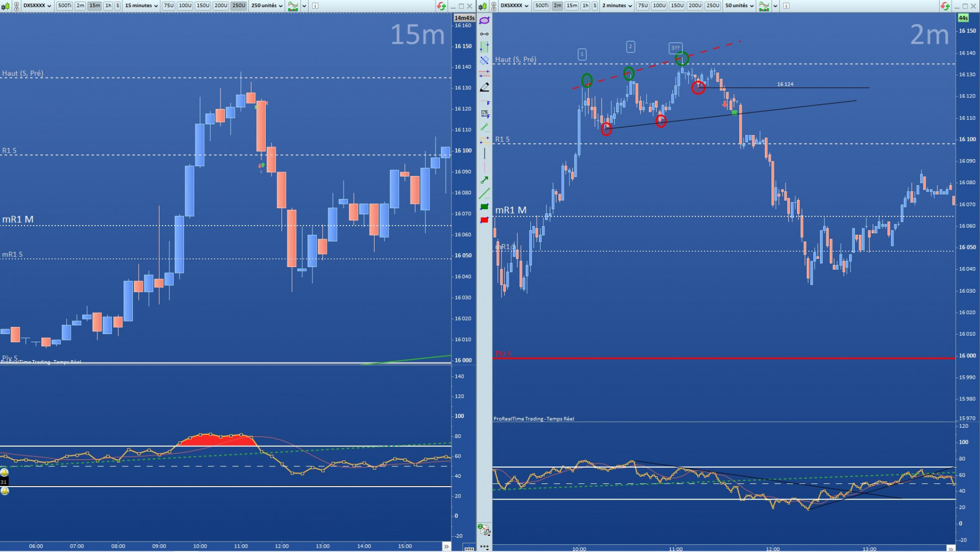Open indicators icon on 15m chart toolbar
This screenshot has width=980, height=552.
tap(293, 5)
